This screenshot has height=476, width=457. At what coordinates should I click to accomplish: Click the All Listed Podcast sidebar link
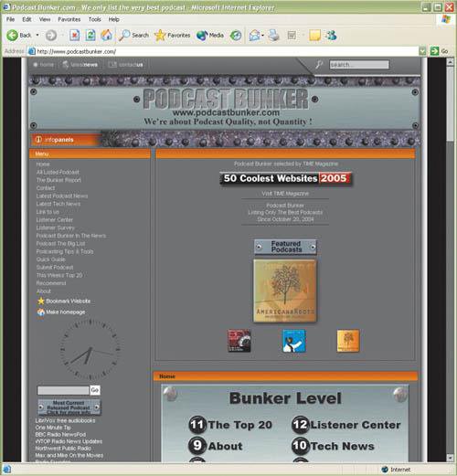[x=58, y=172]
